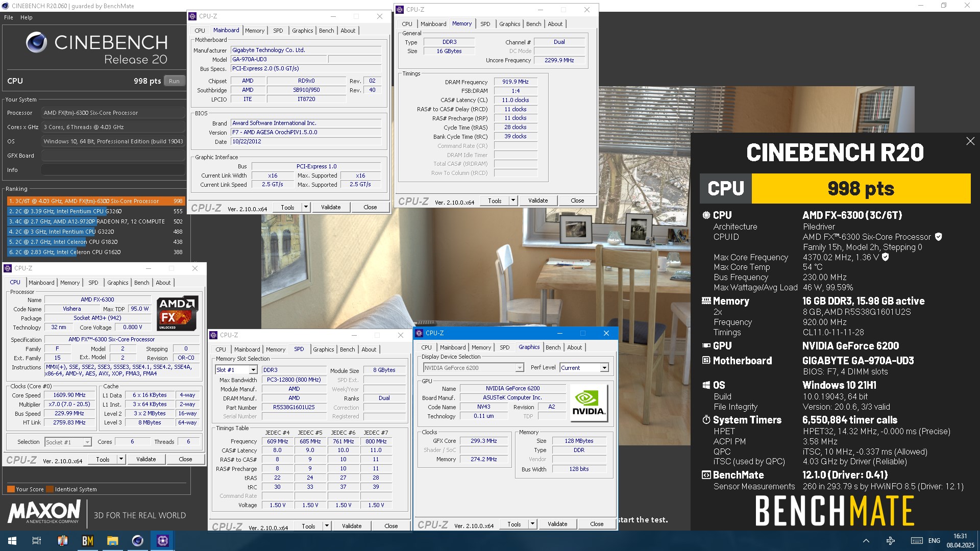Click Validate in the CPU-Z Mainboard window
This screenshot has height=551, width=980.
(x=331, y=207)
